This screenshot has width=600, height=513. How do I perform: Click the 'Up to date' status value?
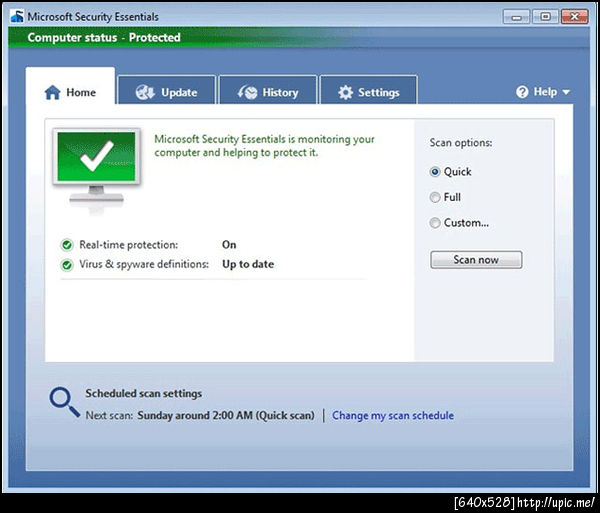pyautogui.click(x=248, y=264)
